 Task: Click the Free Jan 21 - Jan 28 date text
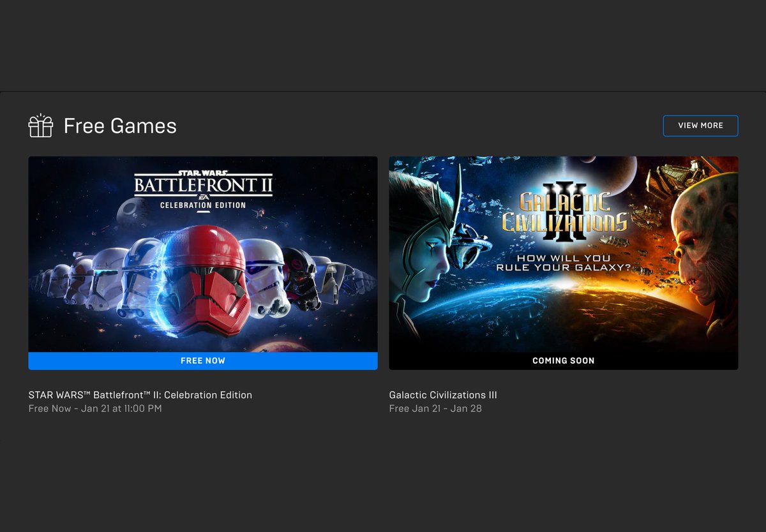435,408
